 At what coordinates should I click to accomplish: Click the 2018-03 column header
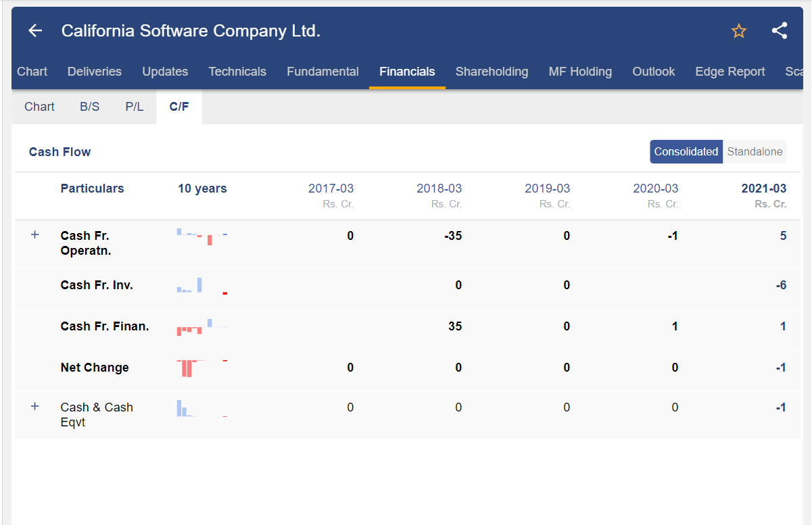pos(439,189)
